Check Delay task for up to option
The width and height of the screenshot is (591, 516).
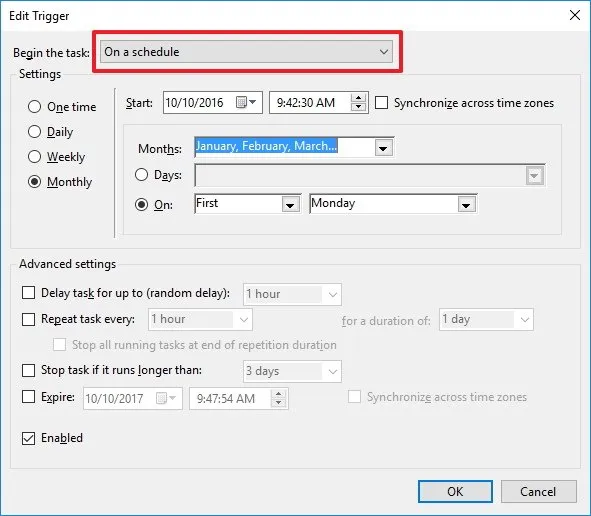click(x=28, y=293)
